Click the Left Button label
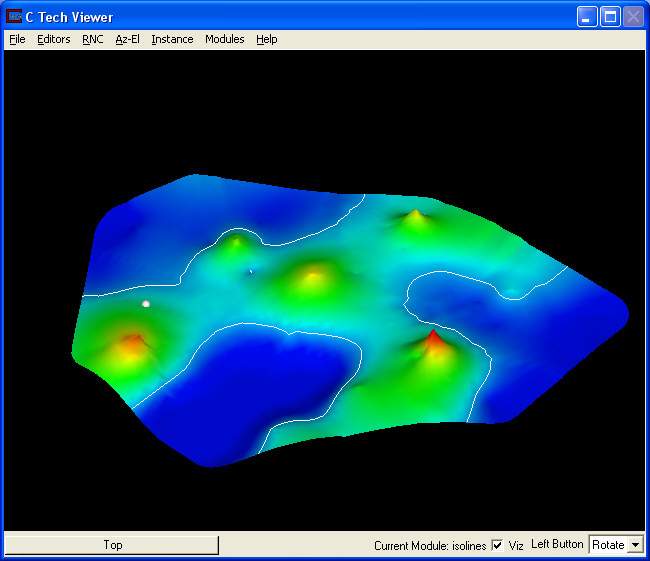 [x=557, y=544]
